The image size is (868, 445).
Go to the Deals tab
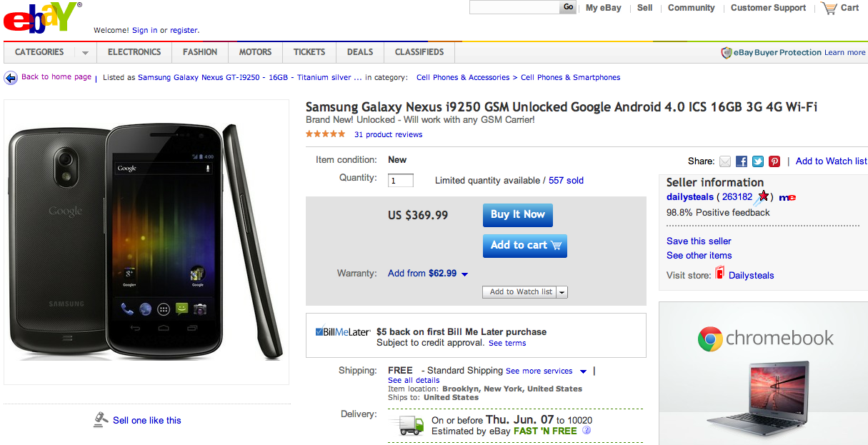(x=360, y=52)
